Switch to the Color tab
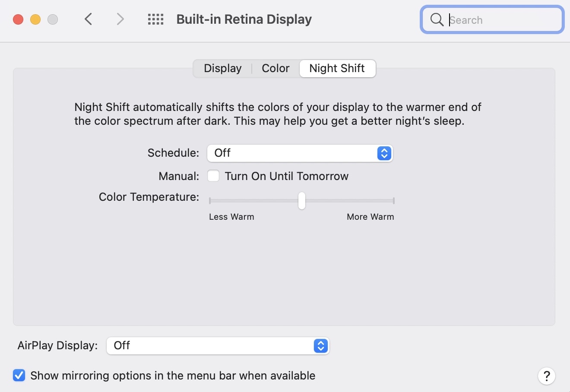Viewport: 570px width, 392px height. pyautogui.click(x=275, y=69)
